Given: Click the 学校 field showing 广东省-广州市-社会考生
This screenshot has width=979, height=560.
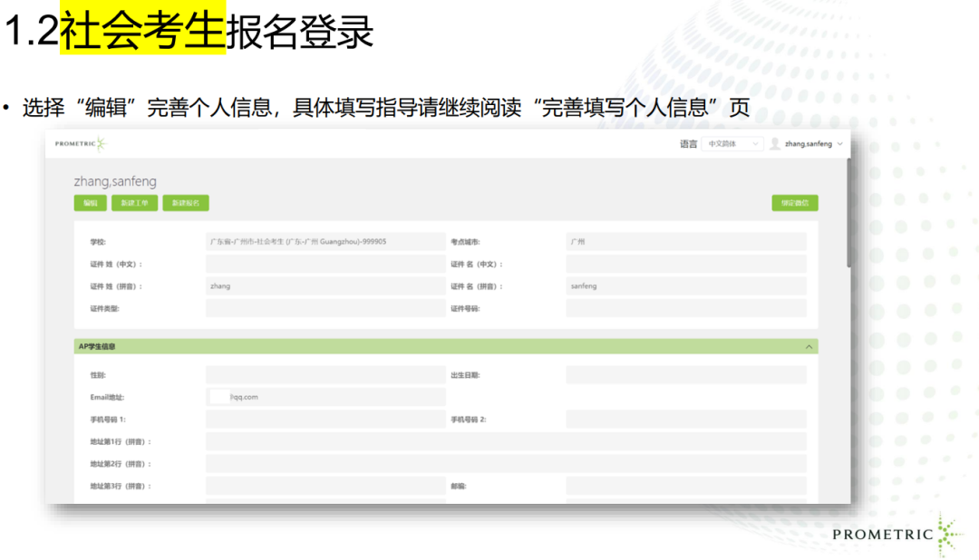Looking at the screenshot, I should (325, 242).
